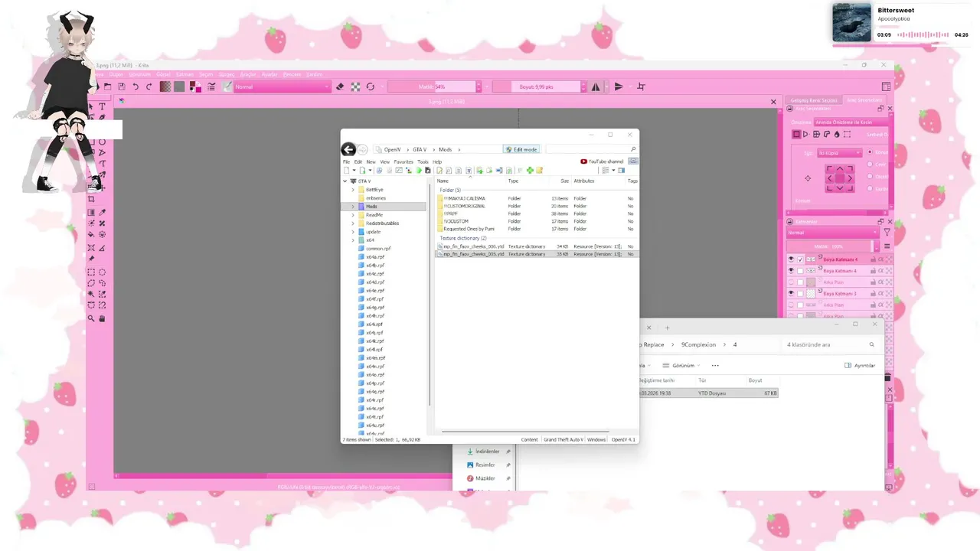
Task: Click Krita open document folder icon
Action: point(107,86)
